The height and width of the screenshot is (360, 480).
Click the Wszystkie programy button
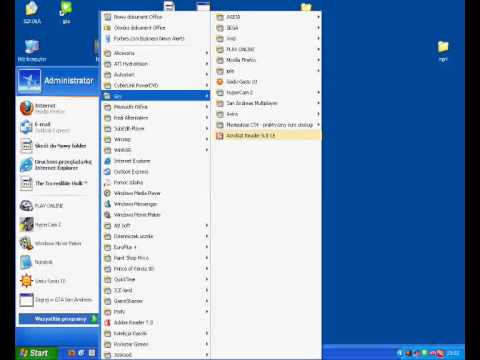point(58,319)
